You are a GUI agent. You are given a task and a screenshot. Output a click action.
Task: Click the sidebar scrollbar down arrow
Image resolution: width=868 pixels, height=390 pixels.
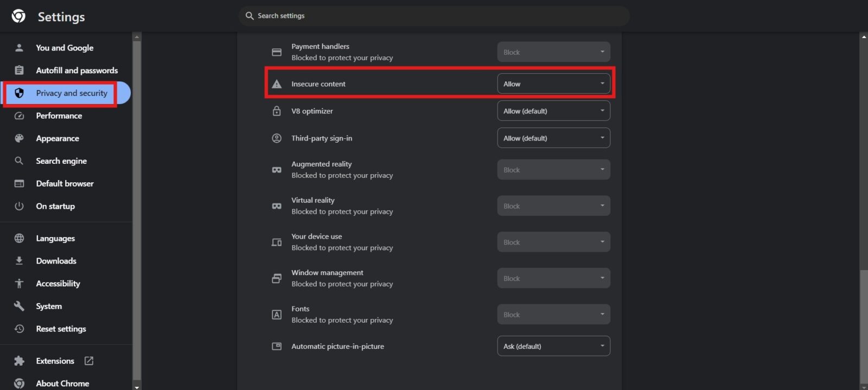(x=137, y=387)
